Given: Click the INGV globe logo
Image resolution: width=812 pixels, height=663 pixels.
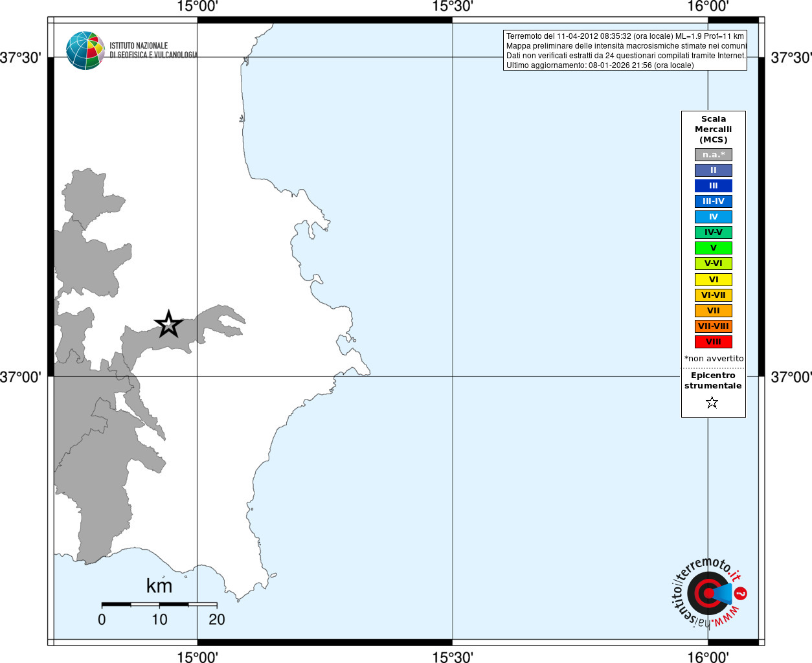Looking at the screenshot, I should point(85,51).
